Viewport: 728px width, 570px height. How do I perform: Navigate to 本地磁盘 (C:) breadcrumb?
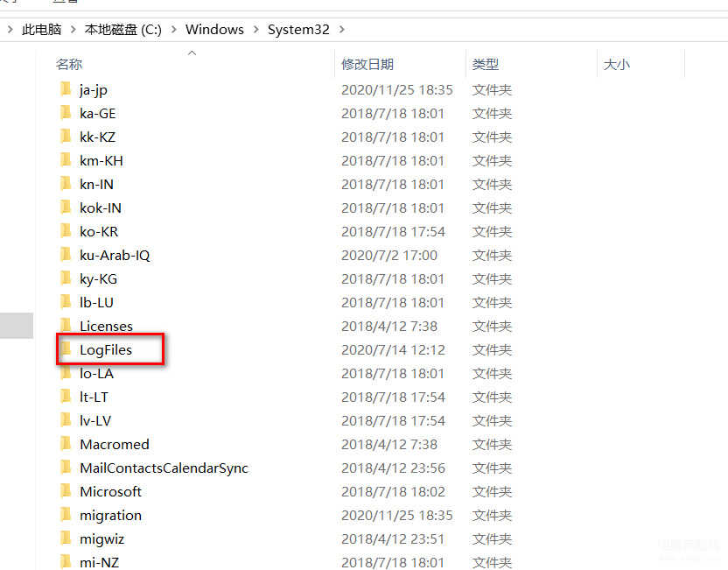[123, 30]
